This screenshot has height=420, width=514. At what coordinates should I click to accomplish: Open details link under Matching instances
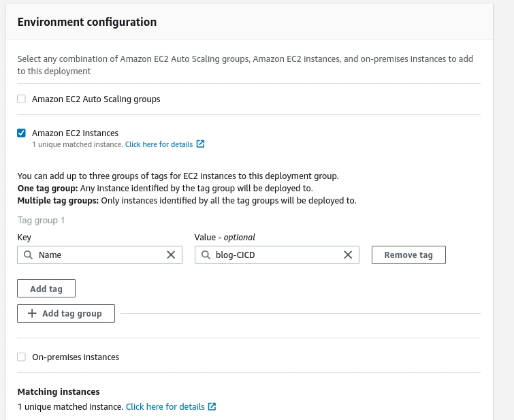pyautogui.click(x=165, y=406)
